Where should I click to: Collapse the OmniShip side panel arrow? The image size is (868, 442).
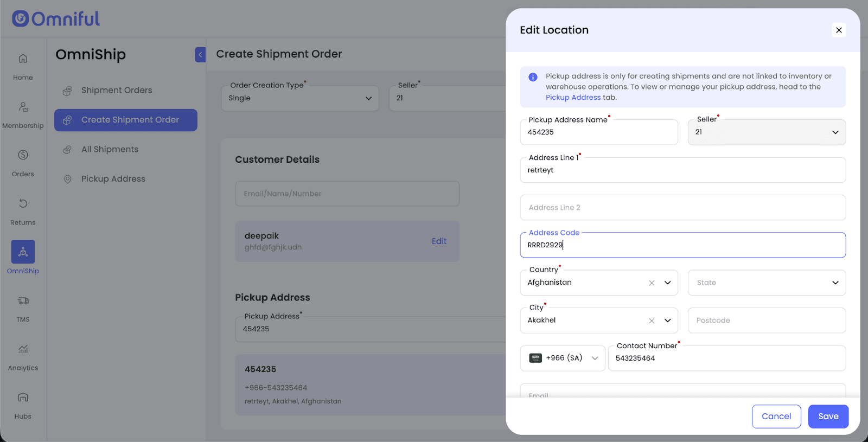click(x=200, y=54)
